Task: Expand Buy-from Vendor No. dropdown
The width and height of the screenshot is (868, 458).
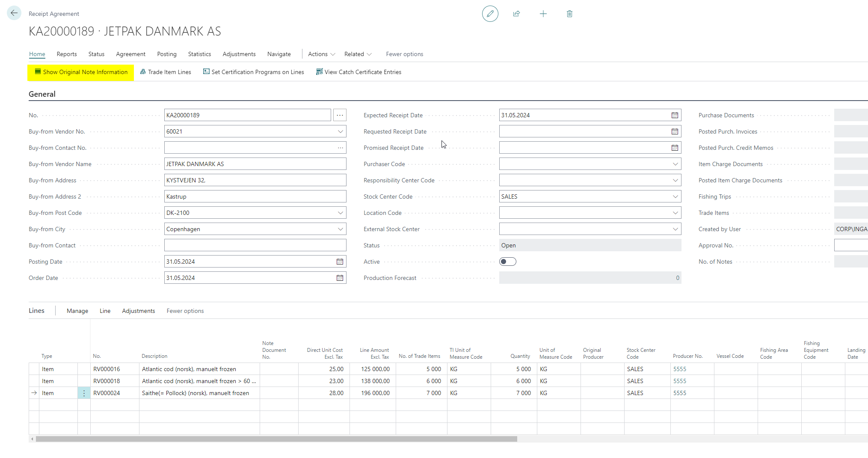Action: [341, 131]
